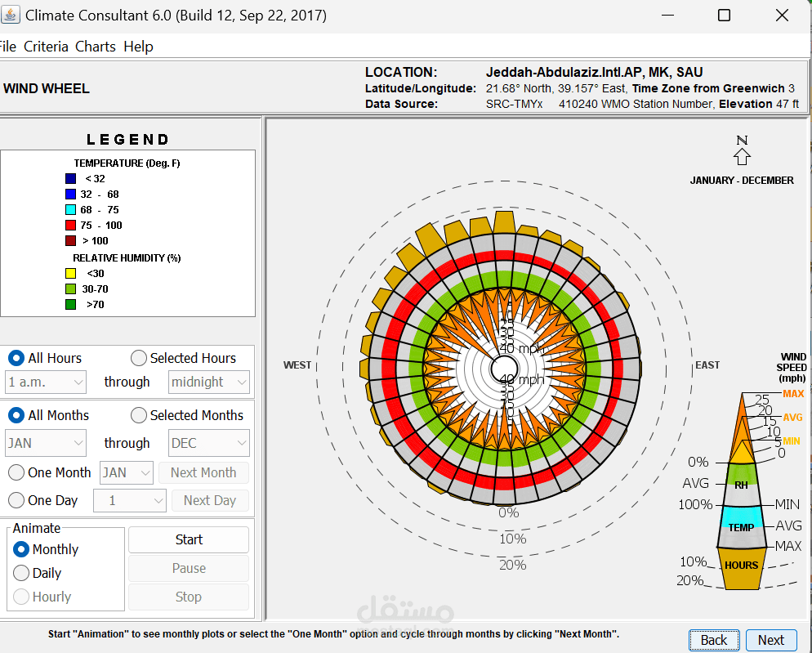Image resolution: width=812 pixels, height=653 pixels.
Task: Maximize the Climate Consultant window
Action: pyautogui.click(x=724, y=15)
